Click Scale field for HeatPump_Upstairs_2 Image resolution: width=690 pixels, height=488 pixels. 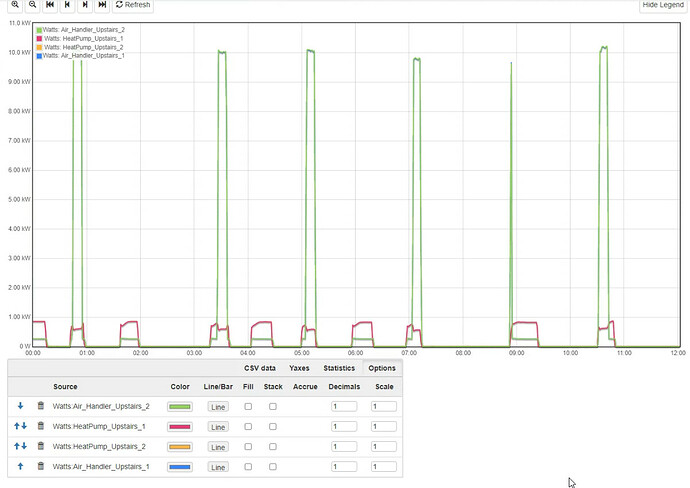pyautogui.click(x=384, y=447)
